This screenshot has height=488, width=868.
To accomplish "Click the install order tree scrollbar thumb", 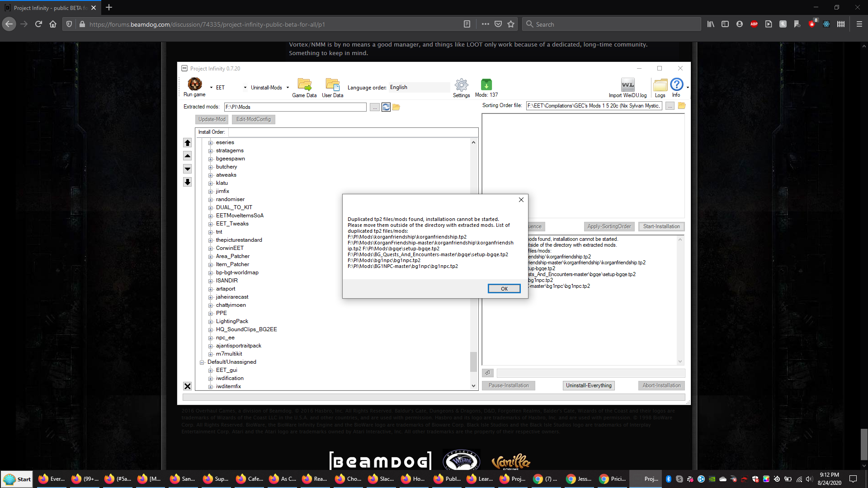I will click(473, 361).
